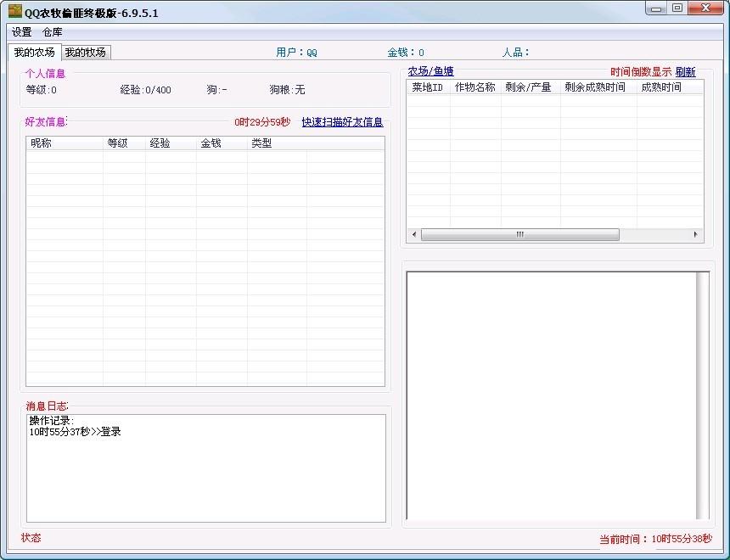Click the 成熟时间 column header
This screenshot has width=730, height=560.
(x=670, y=87)
